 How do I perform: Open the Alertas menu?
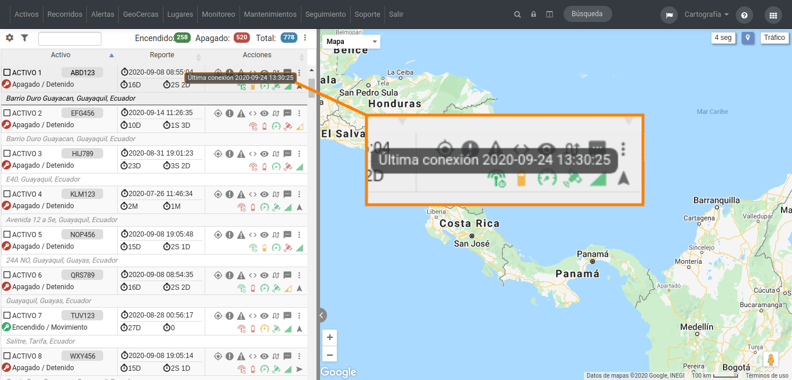(x=103, y=15)
